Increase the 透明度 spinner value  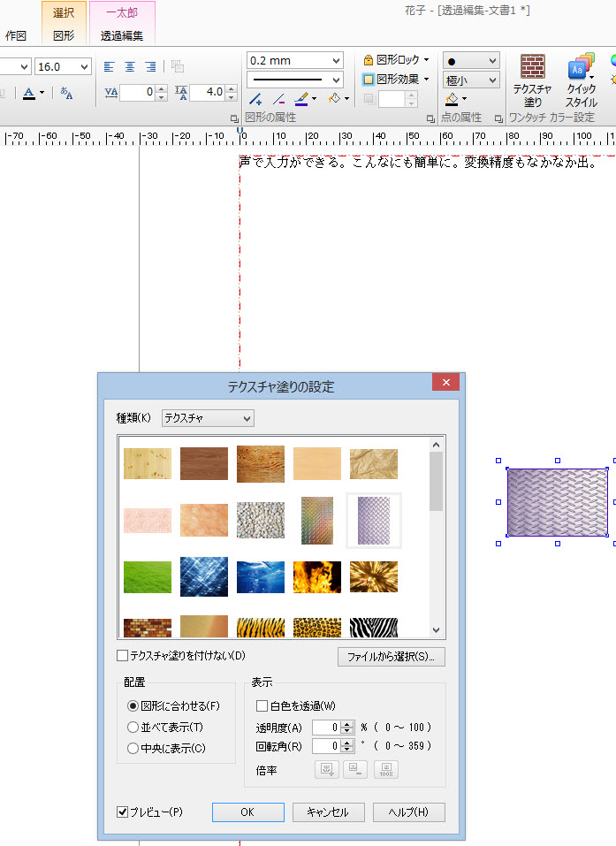348,724
